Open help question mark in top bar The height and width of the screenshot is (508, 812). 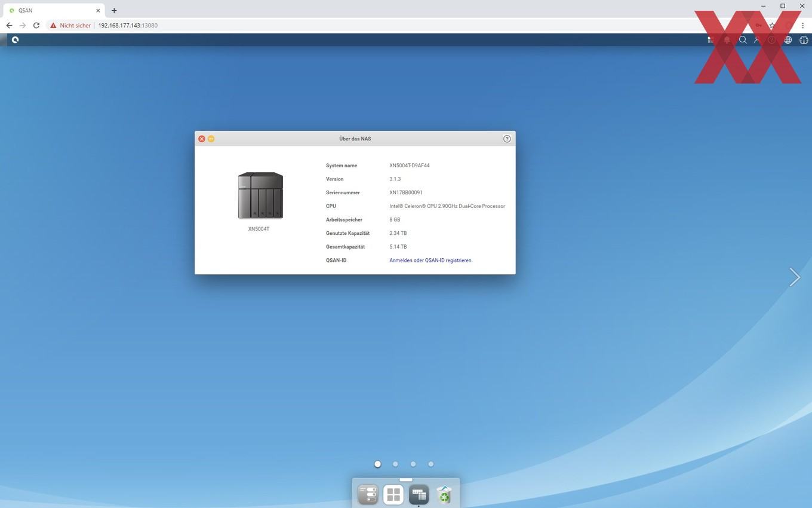click(x=772, y=40)
